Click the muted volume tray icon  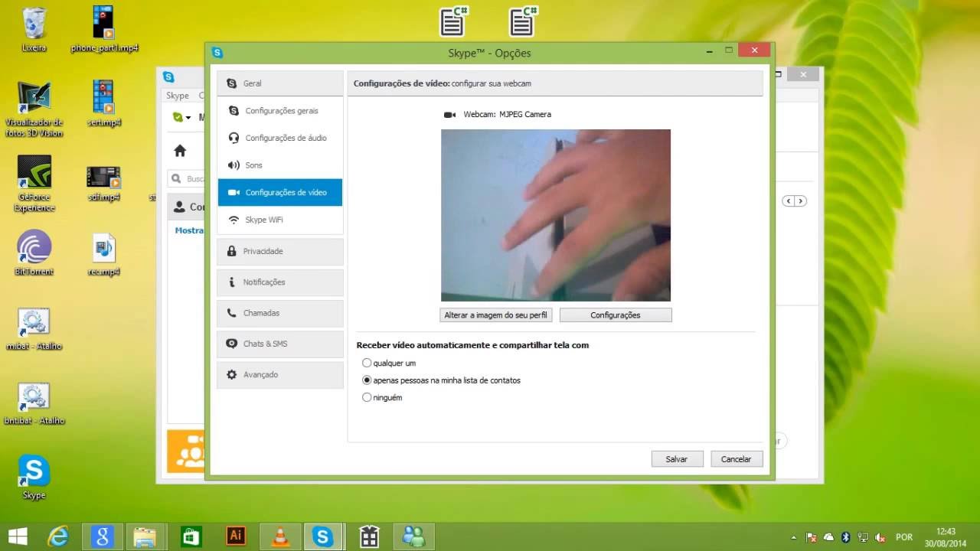point(881,537)
